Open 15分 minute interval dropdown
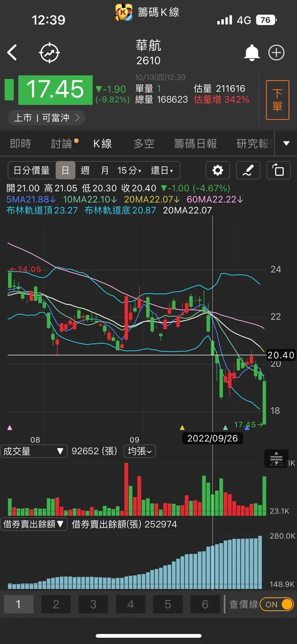 pos(129,170)
